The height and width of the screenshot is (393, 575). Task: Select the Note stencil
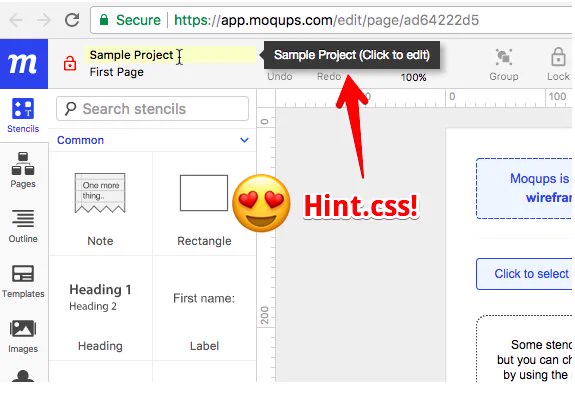(x=100, y=205)
